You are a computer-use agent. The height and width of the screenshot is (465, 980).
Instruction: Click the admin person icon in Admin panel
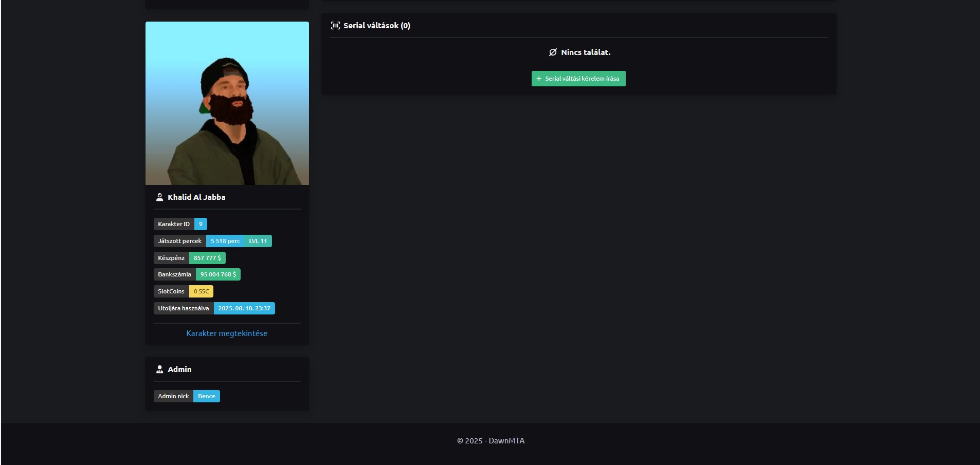click(x=159, y=369)
